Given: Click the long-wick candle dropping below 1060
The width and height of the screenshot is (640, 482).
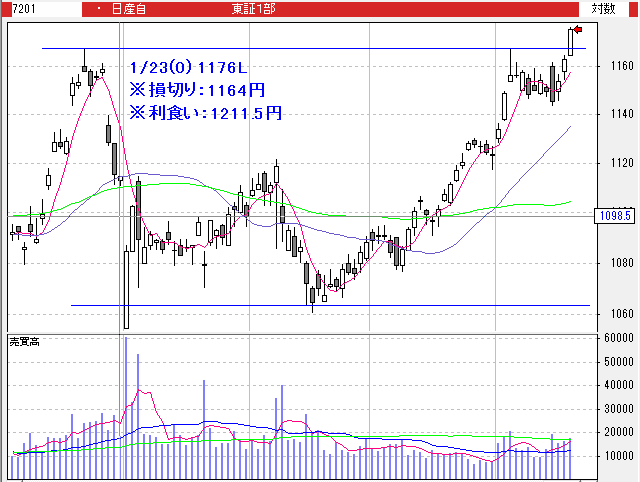Looking at the screenshot, I should 126,290.
